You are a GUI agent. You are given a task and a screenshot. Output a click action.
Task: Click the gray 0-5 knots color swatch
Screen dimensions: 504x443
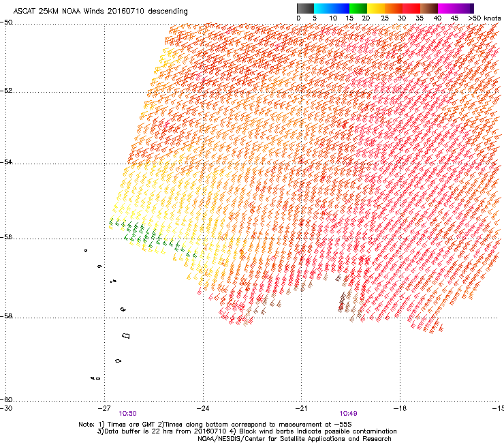point(305,8)
